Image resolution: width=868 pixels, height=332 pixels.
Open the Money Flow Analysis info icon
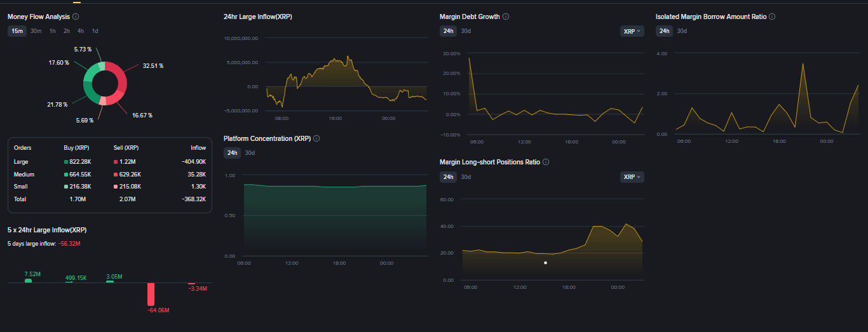pos(76,17)
